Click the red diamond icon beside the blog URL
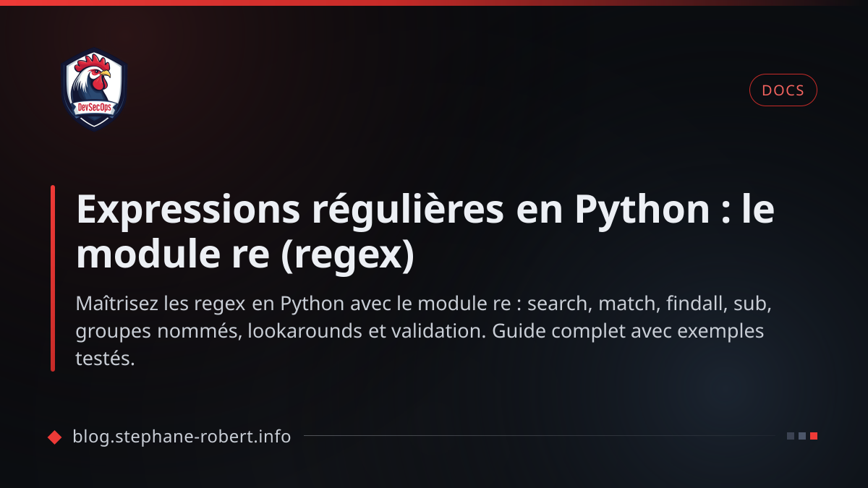 54,436
